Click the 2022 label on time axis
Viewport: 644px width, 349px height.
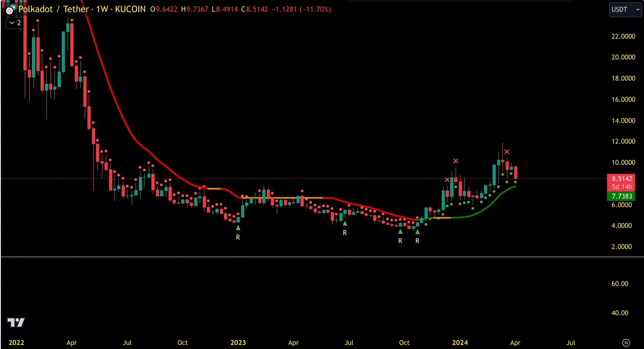pyautogui.click(x=16, y=343)
